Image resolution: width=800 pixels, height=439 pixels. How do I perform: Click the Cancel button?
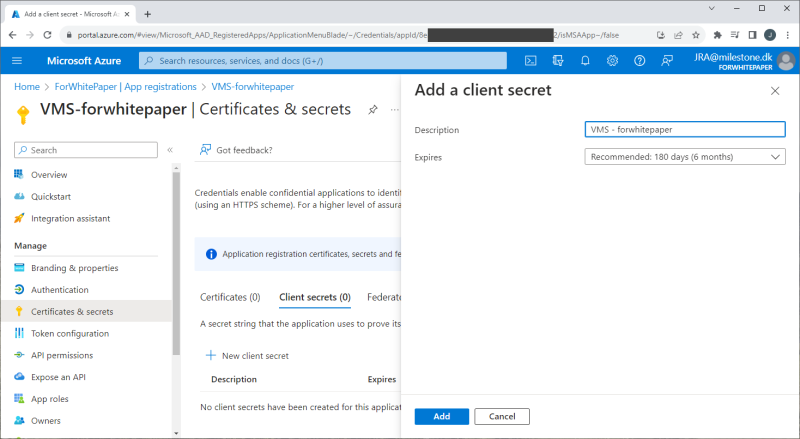(501, 416)
